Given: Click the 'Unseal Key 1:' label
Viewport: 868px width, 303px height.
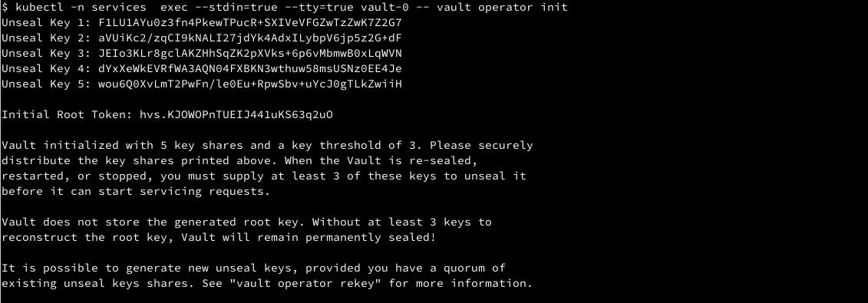Looking at the screenshot, I should click(47, 23).
